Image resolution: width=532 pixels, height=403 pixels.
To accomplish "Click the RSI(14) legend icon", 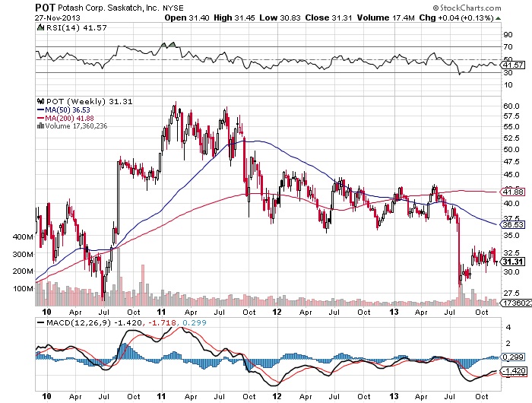I will [40, 27].
